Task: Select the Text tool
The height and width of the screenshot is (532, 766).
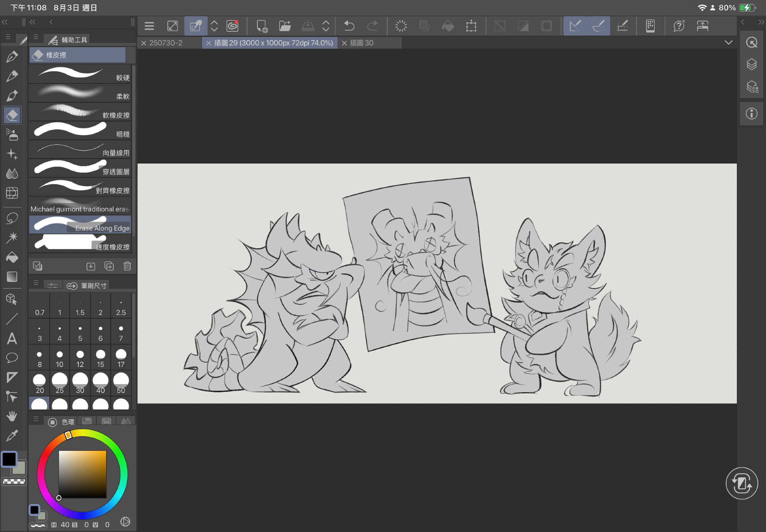Action: (x=12, y=339)
